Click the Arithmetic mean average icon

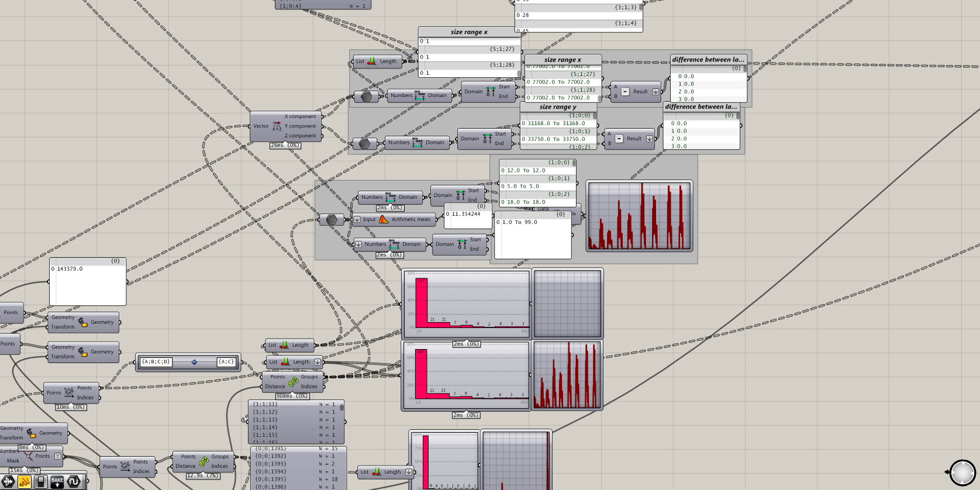tap(384, 219)
